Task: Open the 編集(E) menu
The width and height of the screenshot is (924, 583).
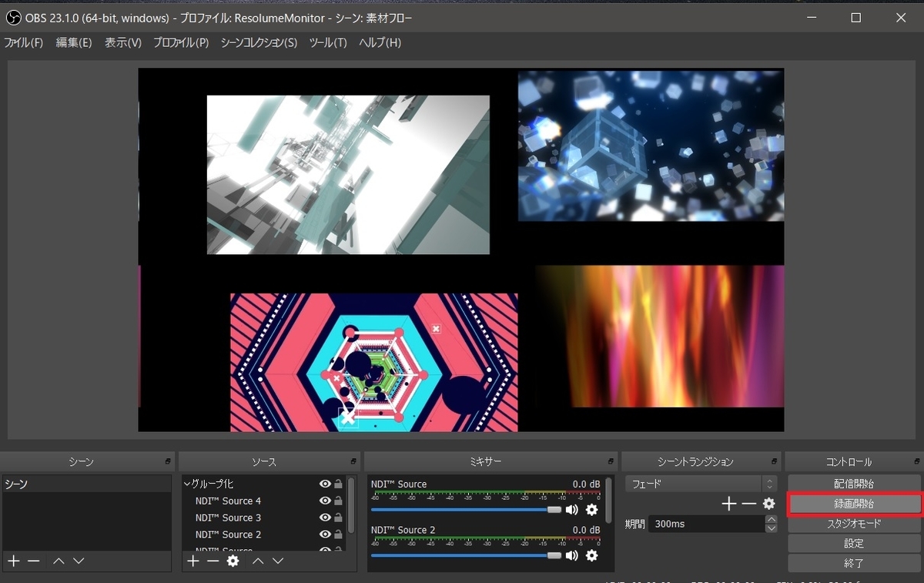Action: (74, 42)
